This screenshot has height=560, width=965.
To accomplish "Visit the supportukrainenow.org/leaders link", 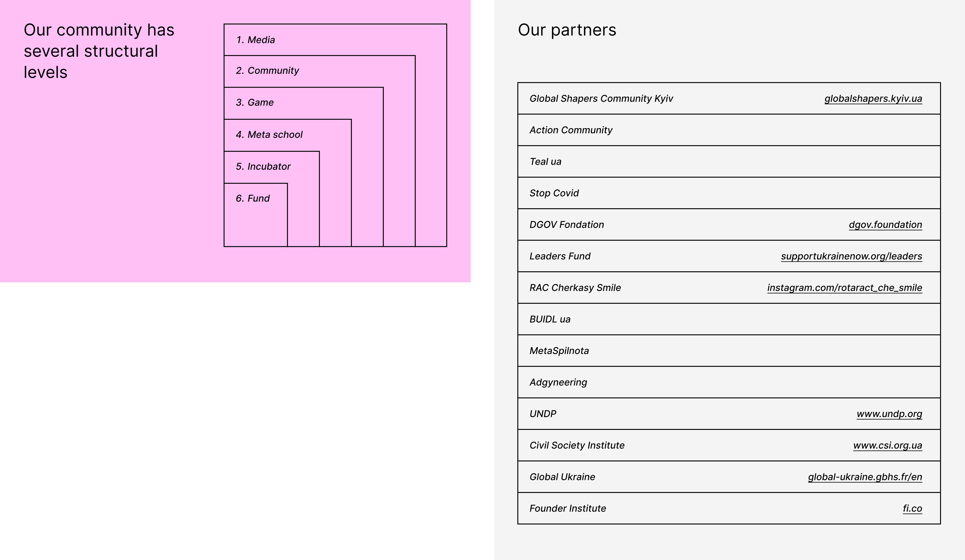I will [851, 256].
